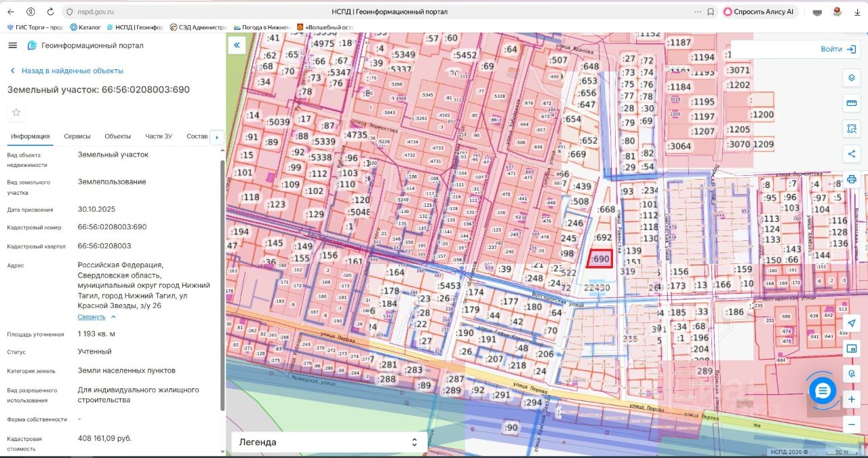
Task: Add land plot to favorites star
Action: 16,112
